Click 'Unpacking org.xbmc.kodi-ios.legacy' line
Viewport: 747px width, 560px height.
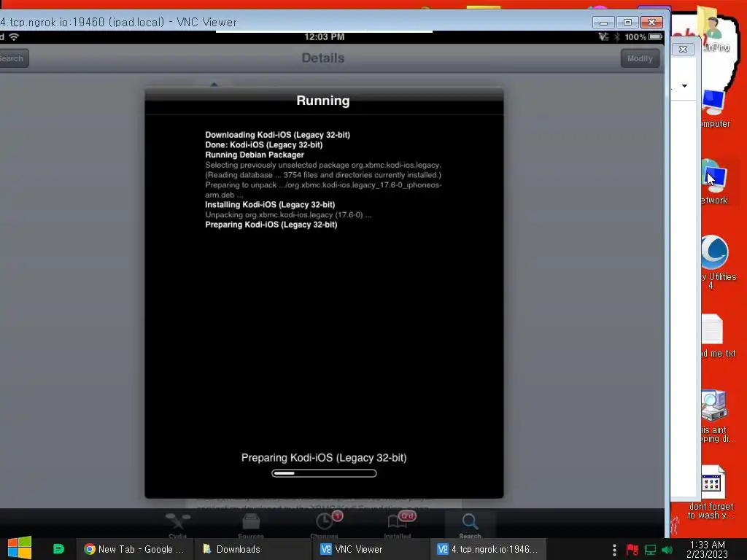click(288, 215)
